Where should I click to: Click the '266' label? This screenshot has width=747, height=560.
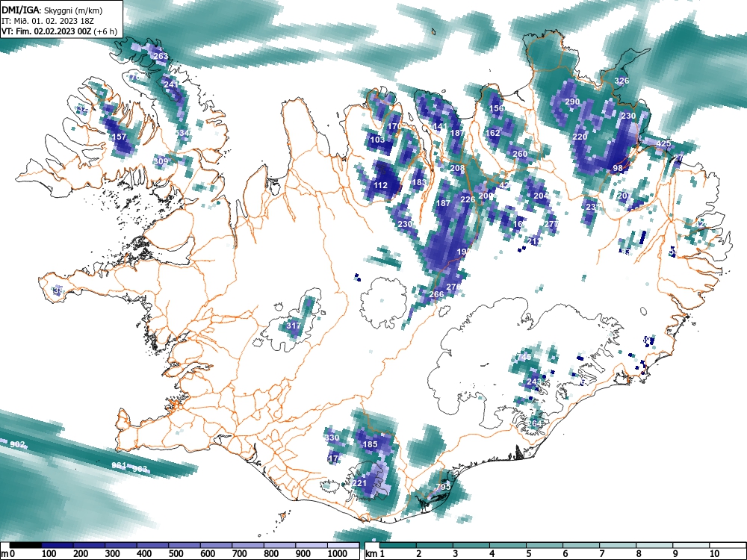[x=436, y=294]
